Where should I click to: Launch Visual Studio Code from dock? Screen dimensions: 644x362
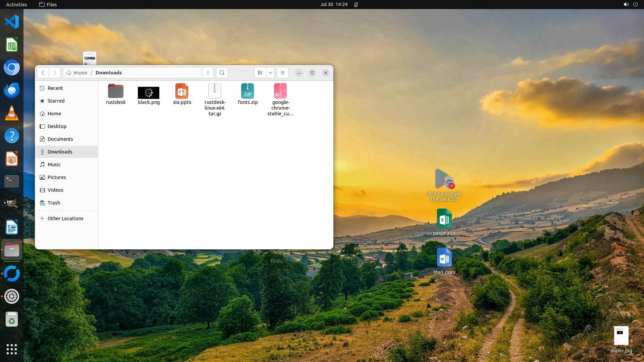click(12, 22)
